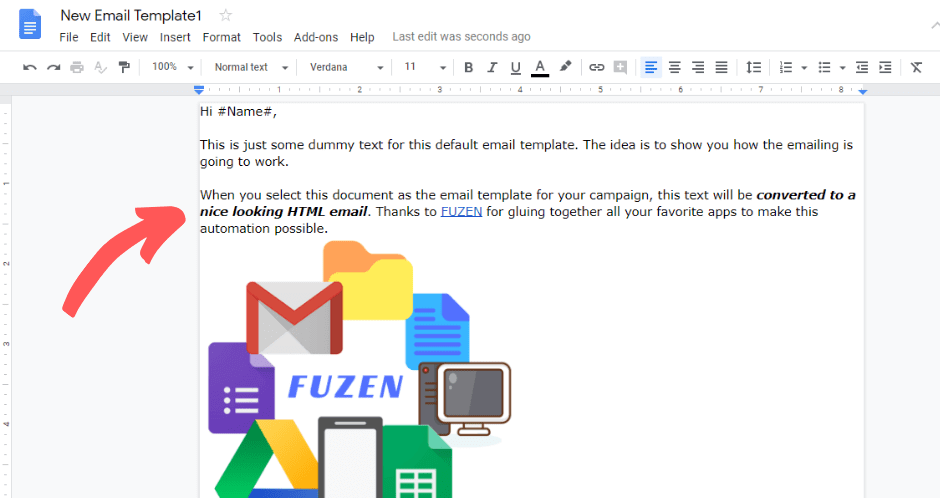Select the Paint format tool

pyautogui.click(x=124, y=67)
